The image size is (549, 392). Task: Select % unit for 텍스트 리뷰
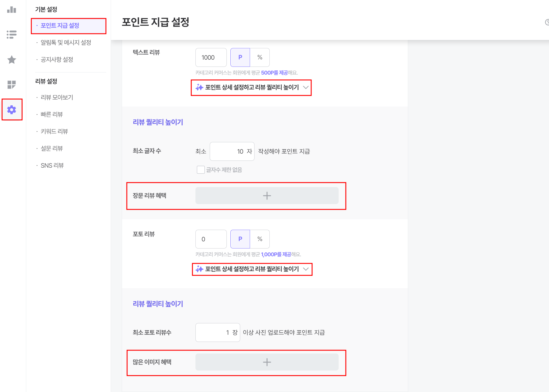pyautogui.click(x=260, y=57)
